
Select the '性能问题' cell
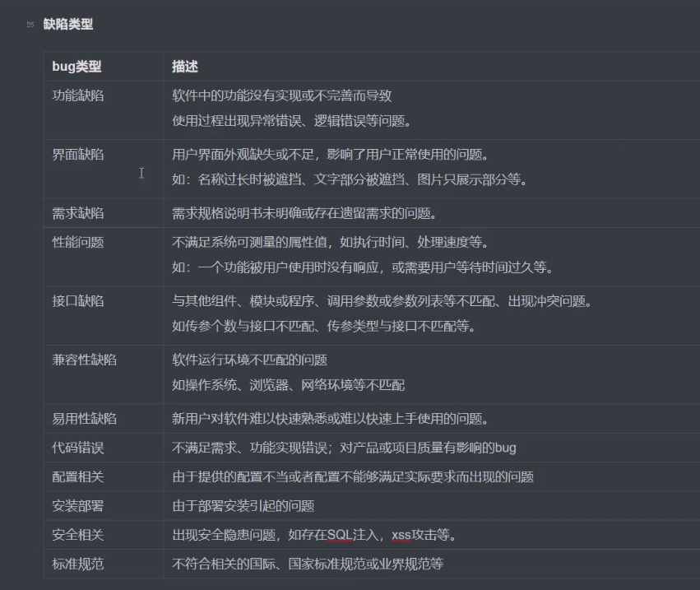click(103, 257)
